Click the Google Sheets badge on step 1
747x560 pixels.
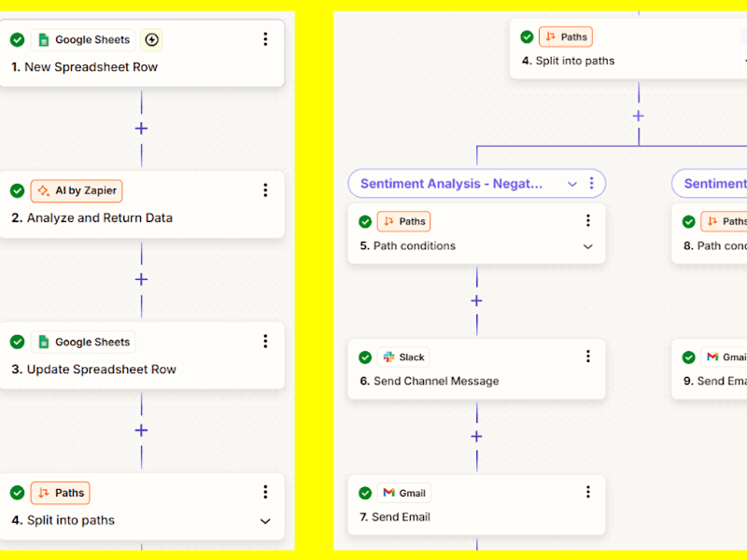pyautogui.click(x=83, y=40)
